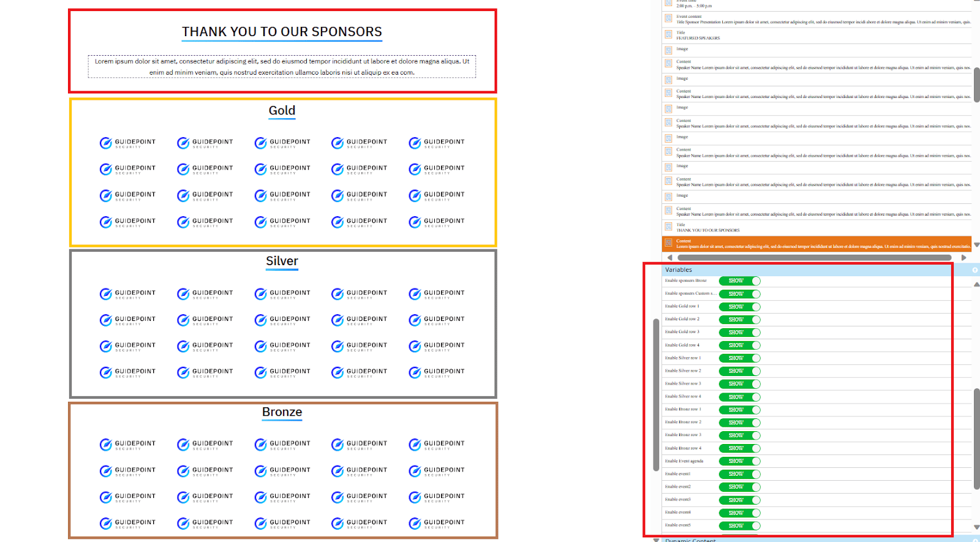Disable Enable Bronz row 3 toggle
The image size is (980, 542).
point(739,435)
